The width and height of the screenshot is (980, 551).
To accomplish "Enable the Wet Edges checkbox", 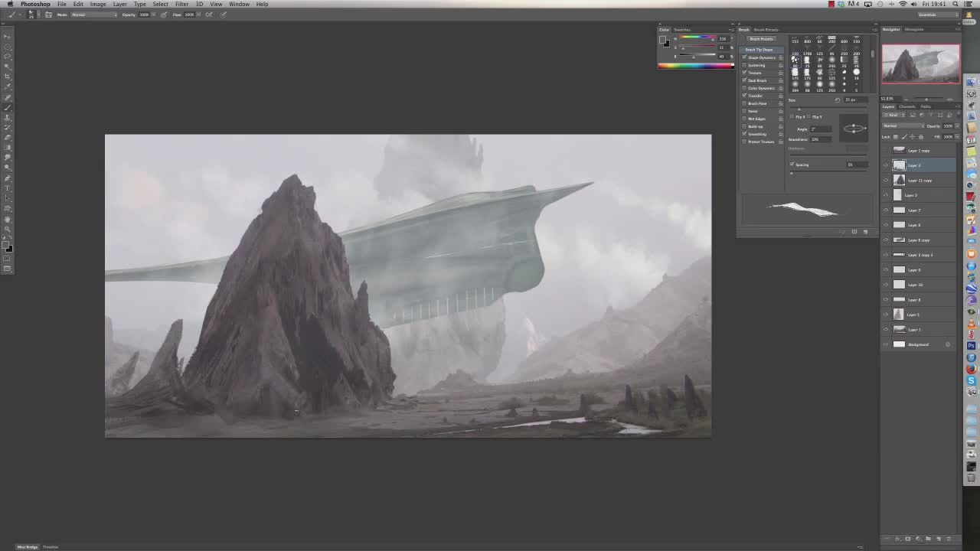I will point(744,119).
